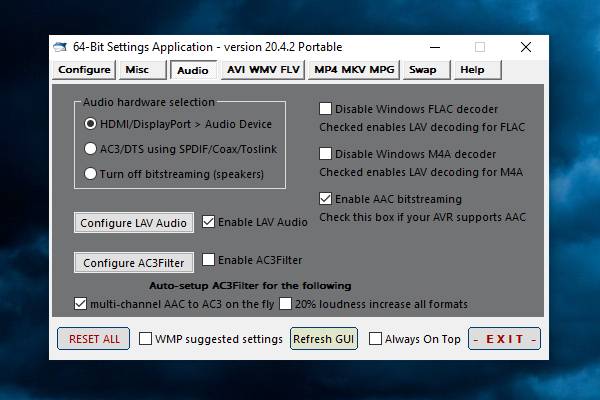Click the Configure AC3Filter button
This screenshot has height=400, width=600.
pos(133,262)
